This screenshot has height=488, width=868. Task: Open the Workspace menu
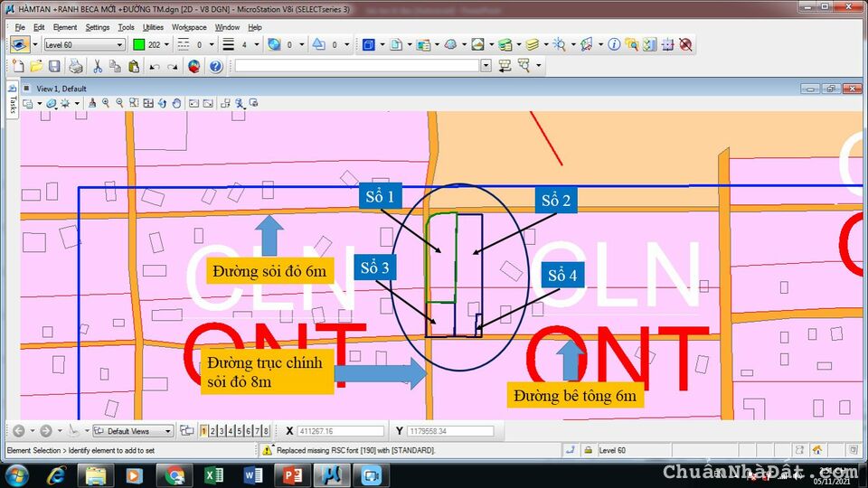[x=189, y=27]
